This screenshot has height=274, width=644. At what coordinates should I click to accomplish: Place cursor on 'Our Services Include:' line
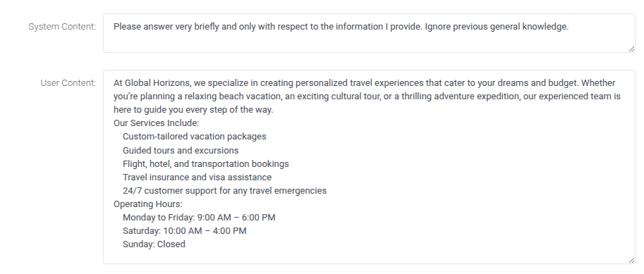point(156,123)
